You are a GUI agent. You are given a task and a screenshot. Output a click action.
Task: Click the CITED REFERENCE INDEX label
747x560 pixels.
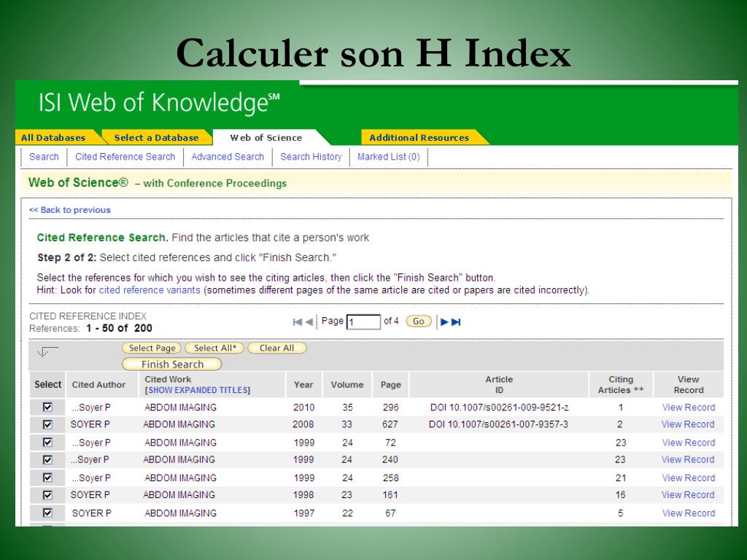tap(88, 316)
